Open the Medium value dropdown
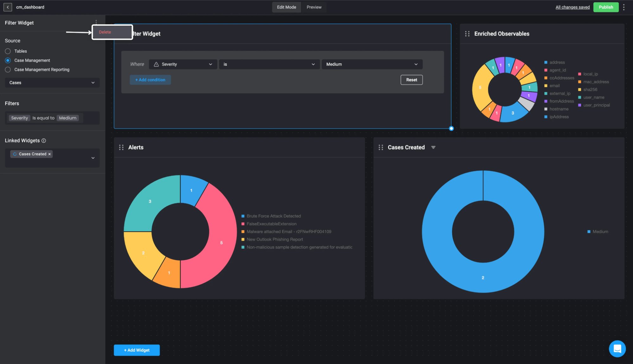Screen dimensions: 633x364 (372, 64)
